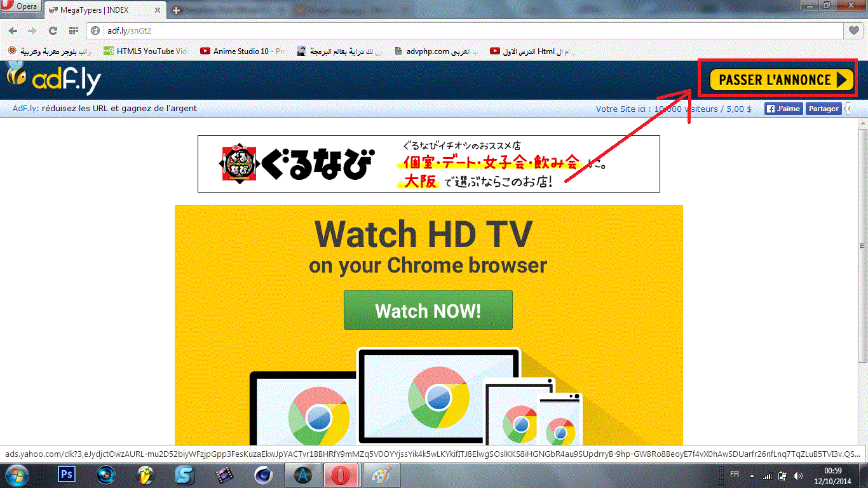The height and width of the screenshot is (488, 868).
Task: Open the AdF.ly link in the subheader
Action: click(24, 109)
